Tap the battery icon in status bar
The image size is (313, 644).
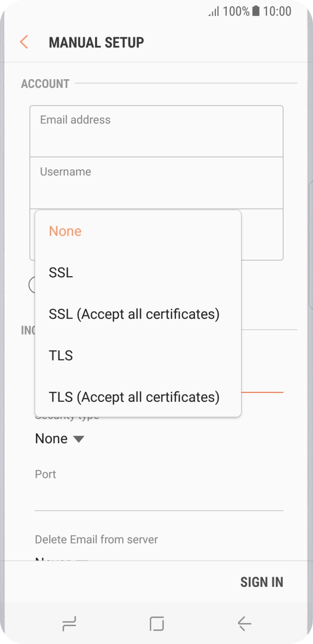(x=256, y=11)
